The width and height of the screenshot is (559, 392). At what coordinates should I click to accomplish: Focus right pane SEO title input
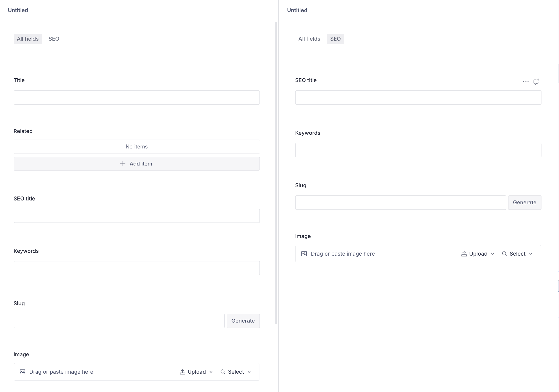pyautogui.click(x=418, y=98)
